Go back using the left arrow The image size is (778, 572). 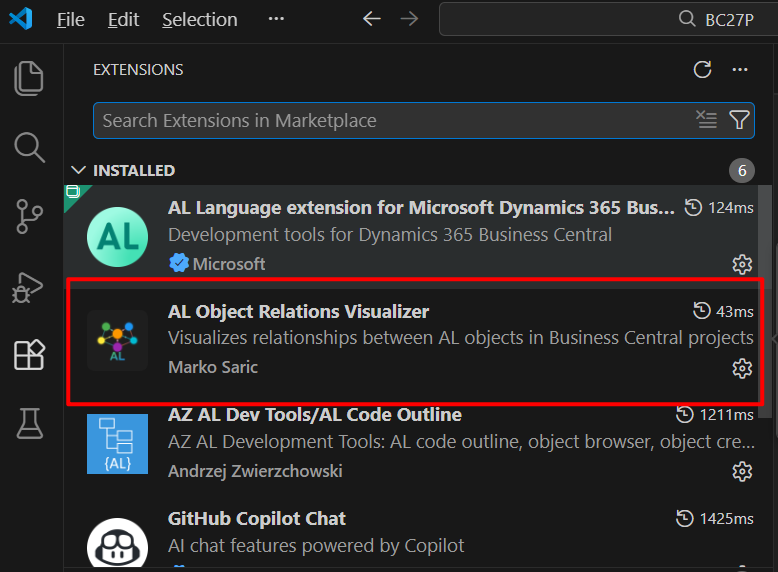[372, 19]
